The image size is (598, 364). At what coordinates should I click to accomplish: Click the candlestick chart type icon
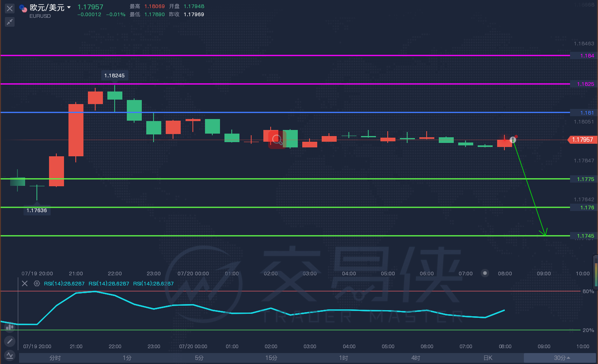click(10, 327)
